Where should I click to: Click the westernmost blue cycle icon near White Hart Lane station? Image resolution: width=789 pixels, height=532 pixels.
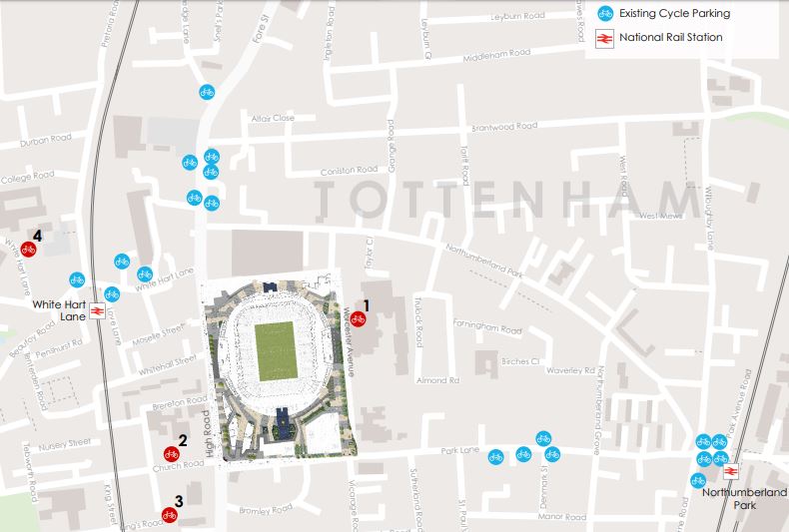tap(77, 280)
